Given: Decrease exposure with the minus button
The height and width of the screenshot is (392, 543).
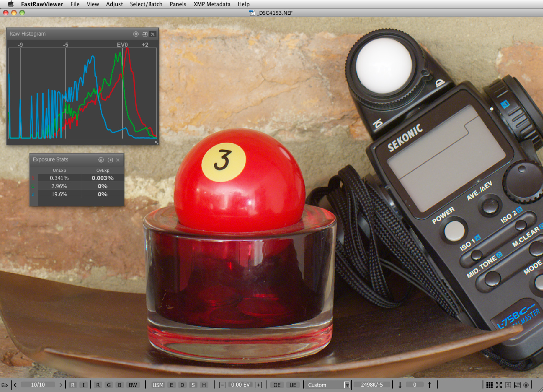Looking at the screenshot, I should coord(222,385).
